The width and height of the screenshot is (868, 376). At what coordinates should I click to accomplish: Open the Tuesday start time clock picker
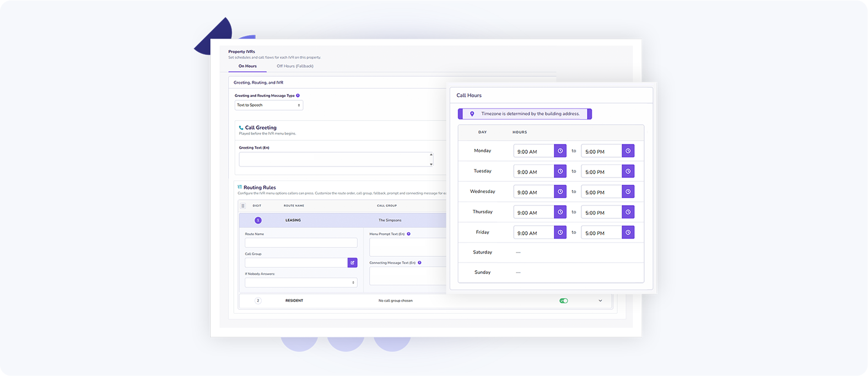[560, 171]
